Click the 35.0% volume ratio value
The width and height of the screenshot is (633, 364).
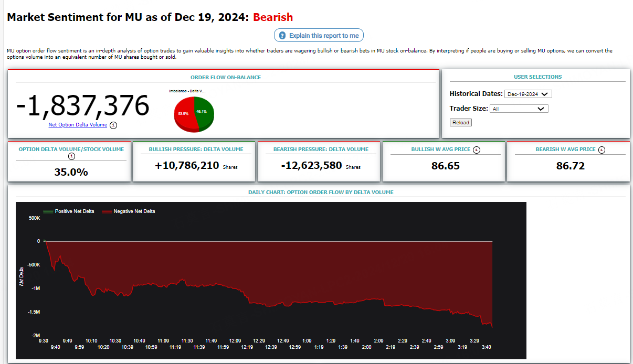tap(71, 172)
